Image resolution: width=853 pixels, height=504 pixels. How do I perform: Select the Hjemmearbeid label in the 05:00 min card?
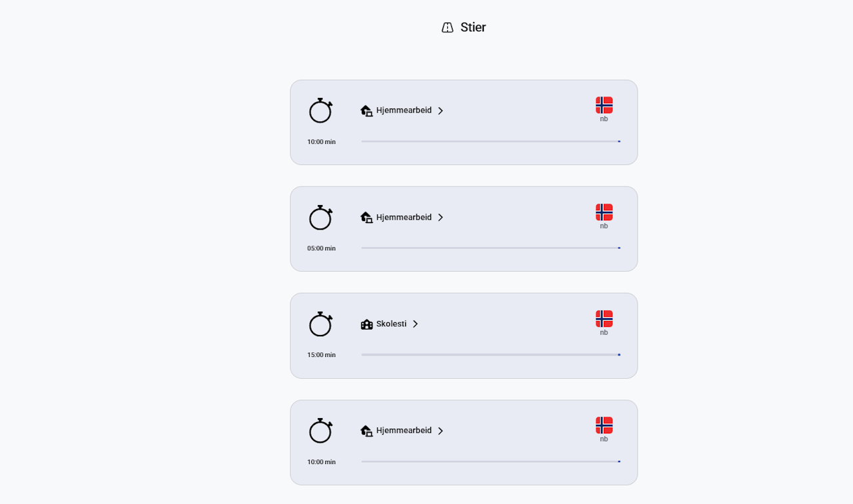pos(404,218)
